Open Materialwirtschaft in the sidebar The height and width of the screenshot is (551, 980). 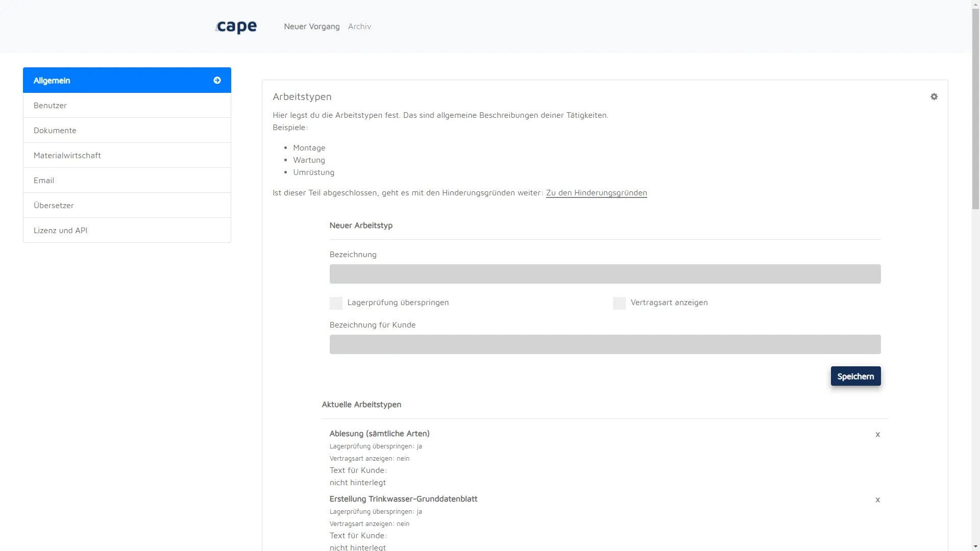pyautogui.click(x=127, y=155)
